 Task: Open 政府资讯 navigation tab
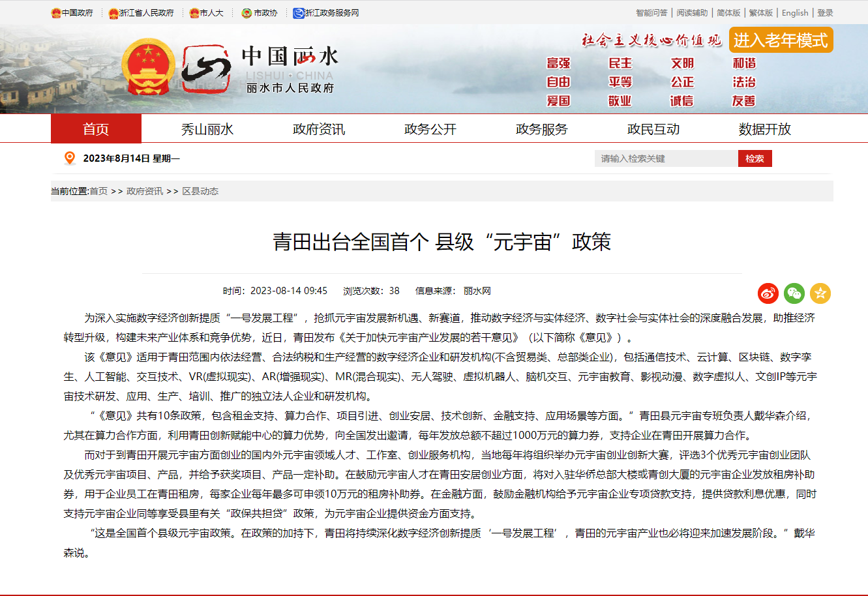coord(319,128)
